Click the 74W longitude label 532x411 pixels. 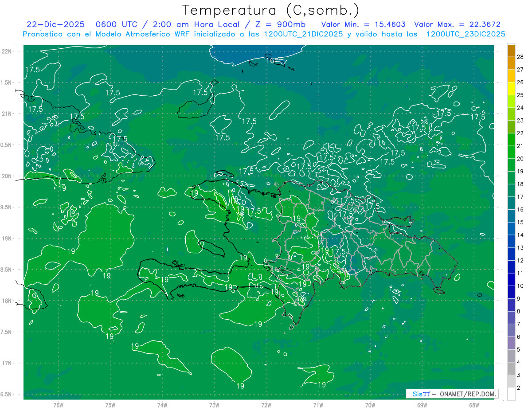click(162, 405)
